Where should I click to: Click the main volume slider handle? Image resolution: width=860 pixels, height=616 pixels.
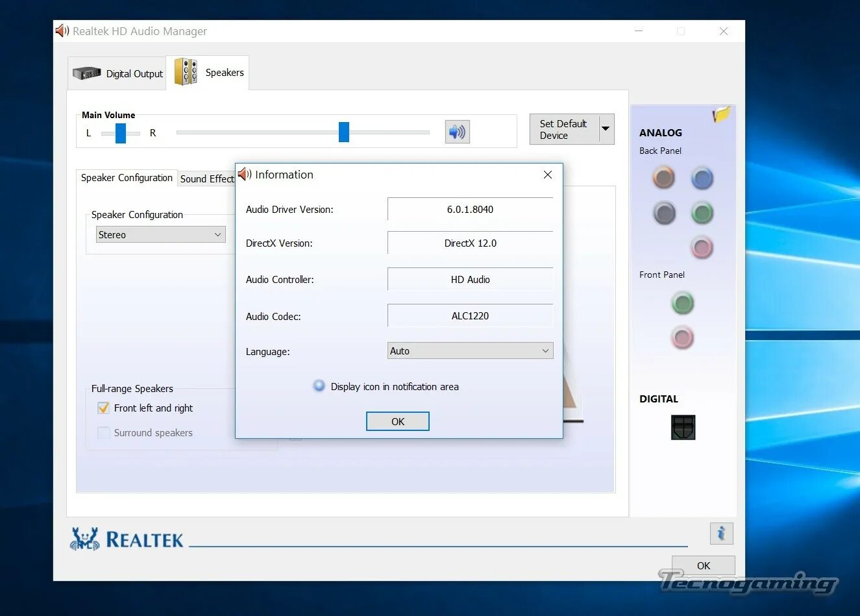pos(344,132)
